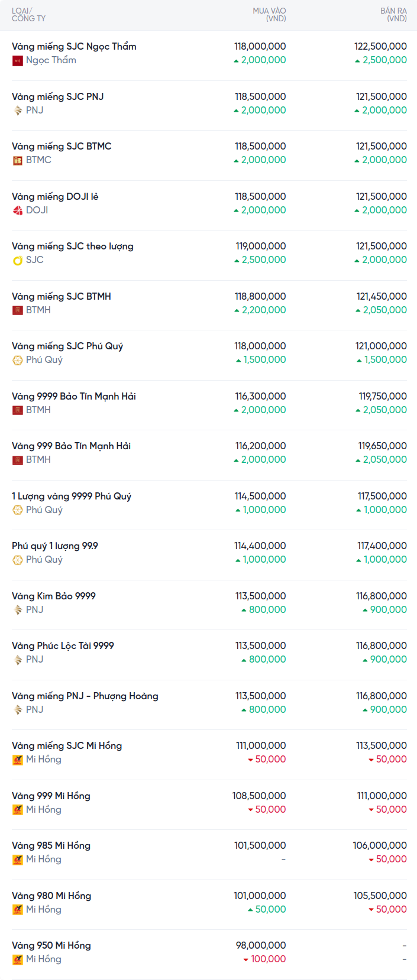The image size is (417, 980).
Task: Click Phú Quý logo under Vàng miếng SJC Phú Quý
Action: click(x=18, y=360)
